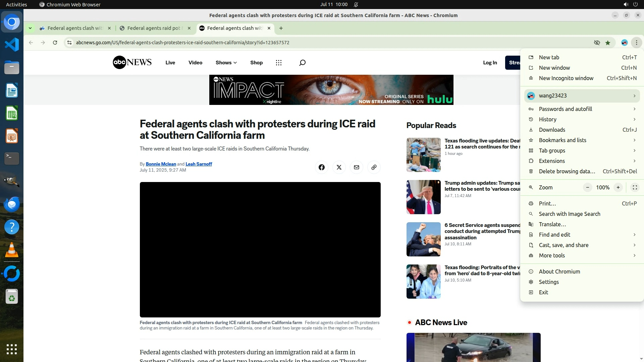Click the bookmark star in address bar
This screenshot has height=362, width=644.
[608, 43]
